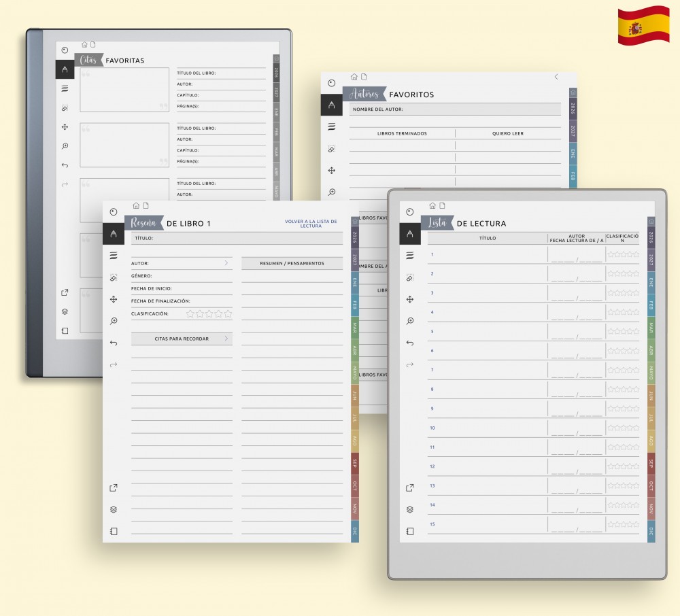Select the pen tool on Lista de Lectura page

pyautogui.click(x=409, y=234)
